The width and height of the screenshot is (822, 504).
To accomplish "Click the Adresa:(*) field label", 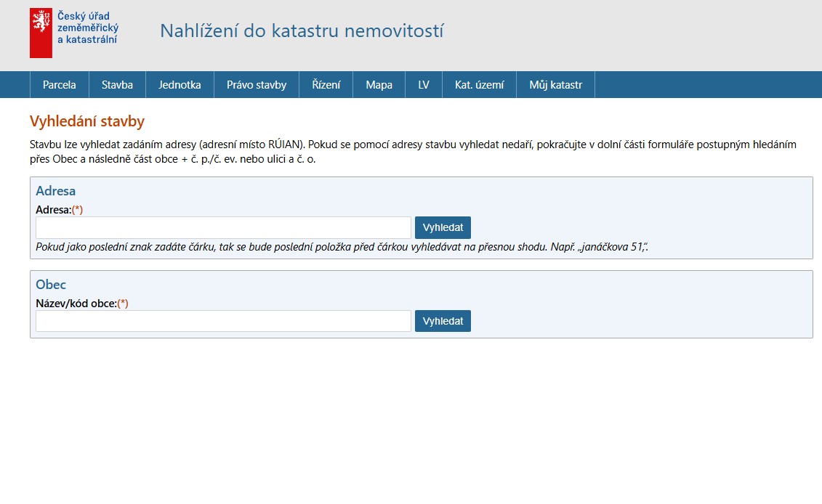I will click(59, 209).
